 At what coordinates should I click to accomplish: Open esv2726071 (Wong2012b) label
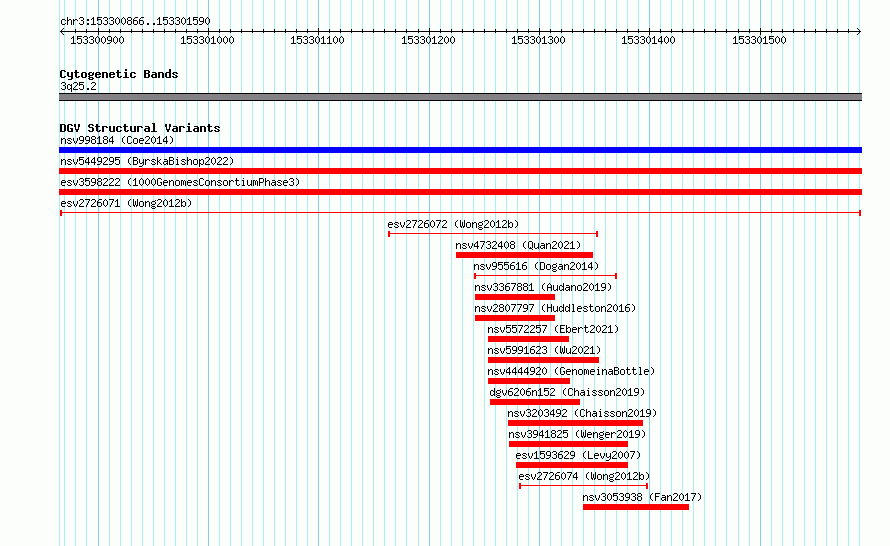[126, 203]
